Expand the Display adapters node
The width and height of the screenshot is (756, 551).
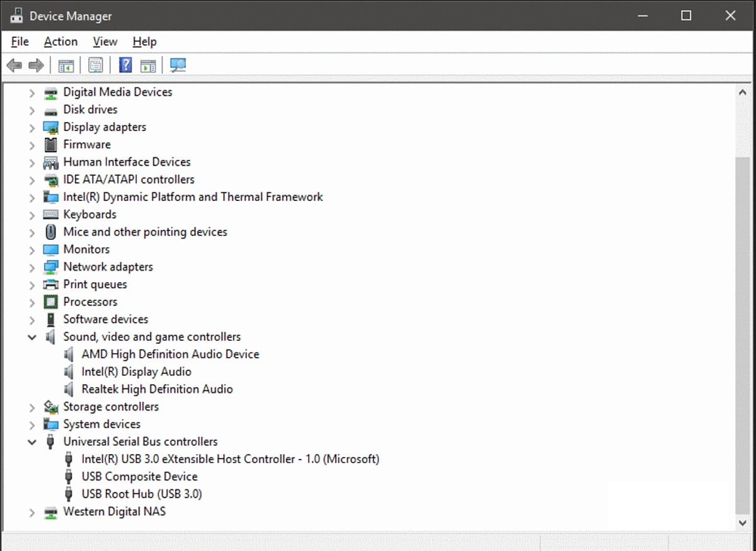(x=32, y=128)
